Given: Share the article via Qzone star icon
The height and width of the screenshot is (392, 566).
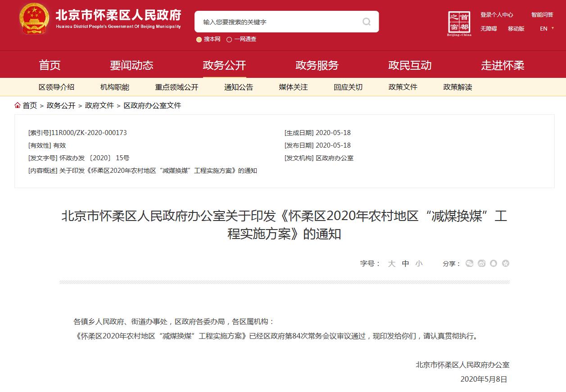Looking at the screenshot, I should [x=506, y=263].
